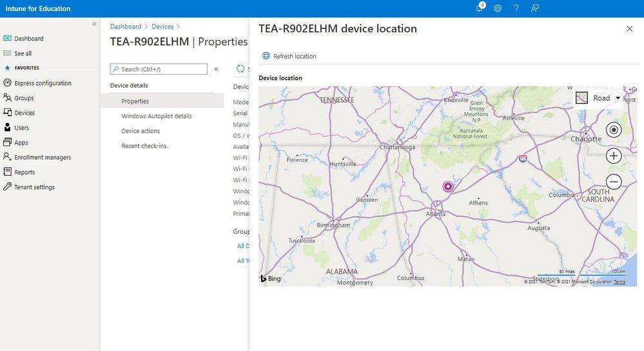Open Windows Autopilot details
Image resolution: width=644 pixels, height=351 pixels.
157,116
